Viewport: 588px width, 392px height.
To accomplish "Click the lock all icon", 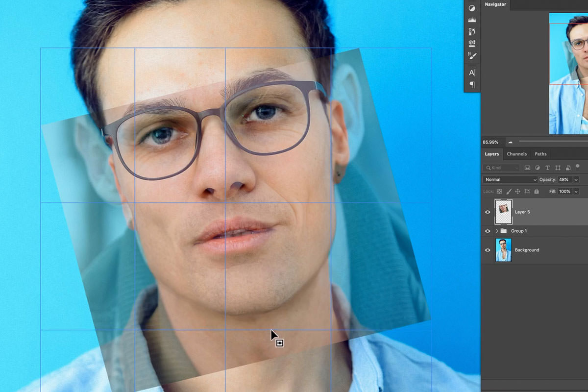I will (537, 191).
